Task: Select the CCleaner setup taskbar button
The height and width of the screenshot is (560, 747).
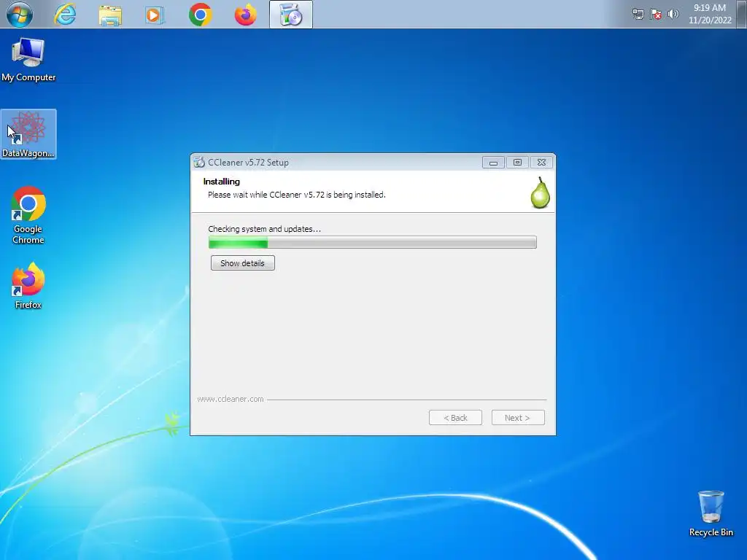Action: pyautogui.click(x=291, y=15)
